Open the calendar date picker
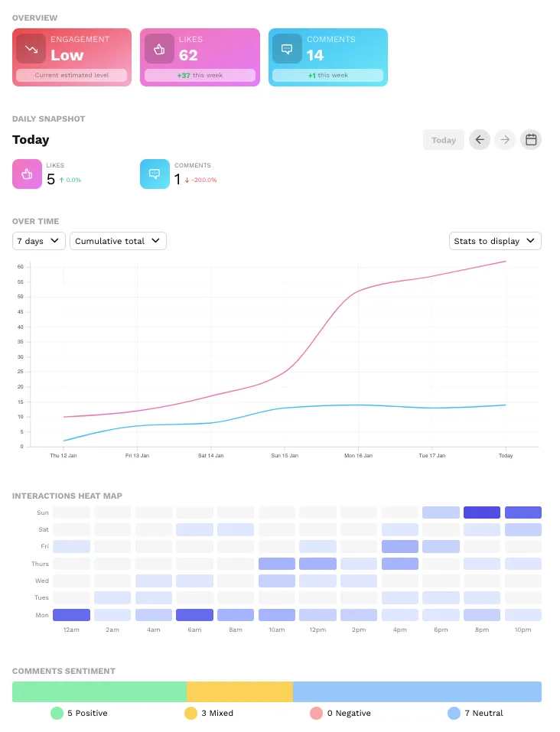This screenshot has width=560, height=732. [531, 140]
